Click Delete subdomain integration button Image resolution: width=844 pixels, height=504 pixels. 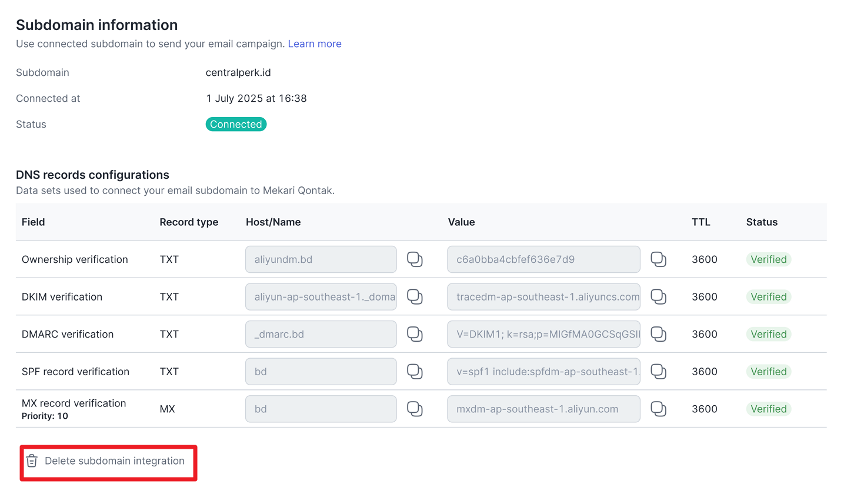coord(114,461)
